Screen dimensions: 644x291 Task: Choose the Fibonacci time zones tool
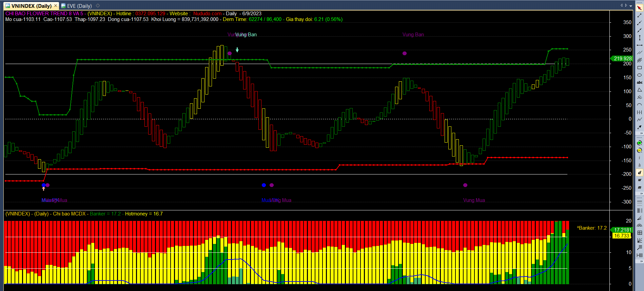[640, 210]
